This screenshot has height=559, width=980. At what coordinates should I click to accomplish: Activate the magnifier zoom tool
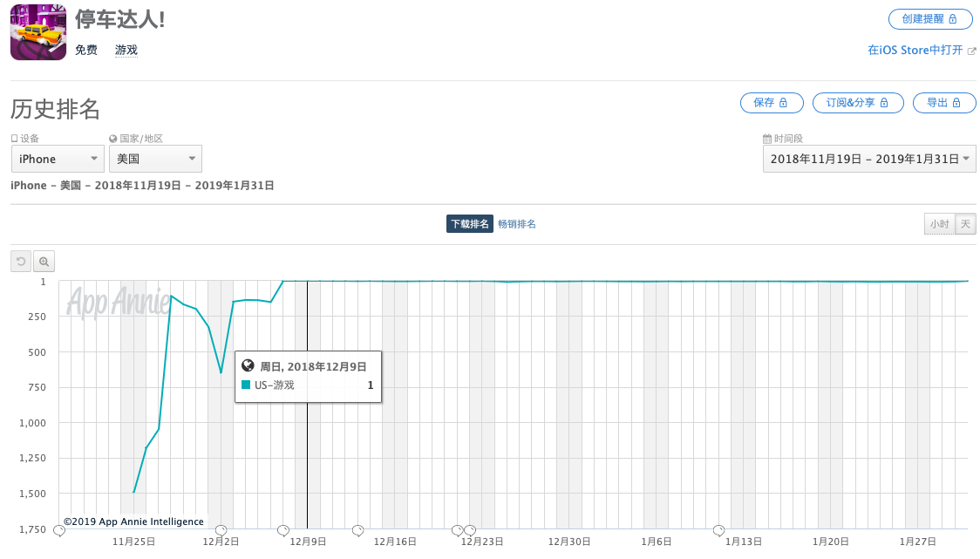point(44,262)
